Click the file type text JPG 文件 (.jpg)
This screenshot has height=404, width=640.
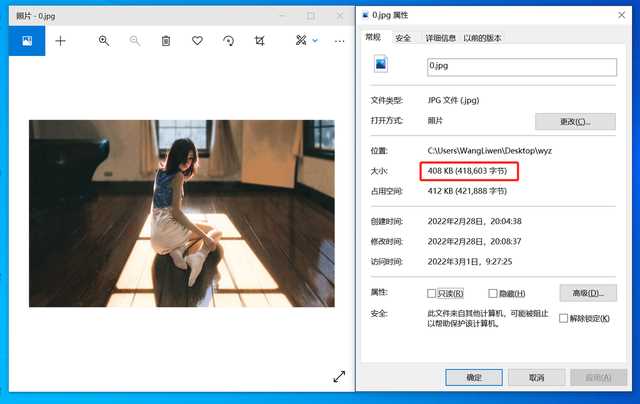click(x=453, y=100)
